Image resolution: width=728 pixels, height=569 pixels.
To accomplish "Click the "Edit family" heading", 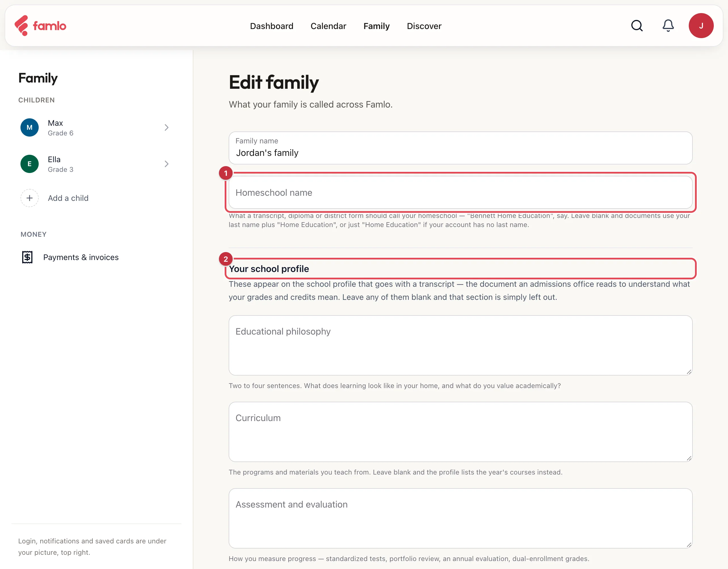I will point(274,83).
